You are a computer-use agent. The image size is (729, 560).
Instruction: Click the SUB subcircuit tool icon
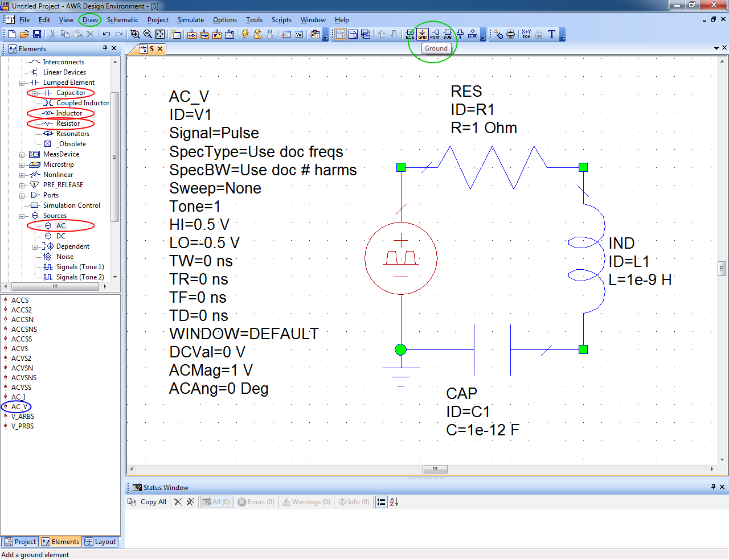[448, 34]
